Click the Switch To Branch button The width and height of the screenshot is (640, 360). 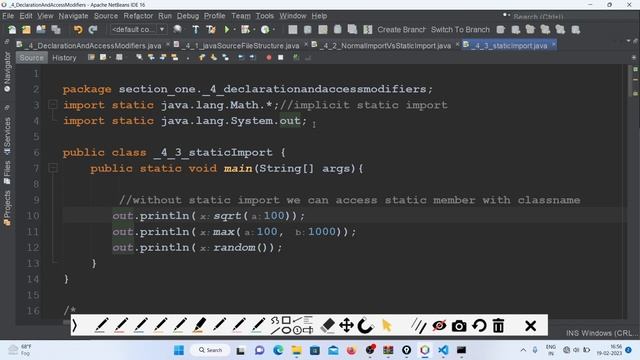[460, 29]
